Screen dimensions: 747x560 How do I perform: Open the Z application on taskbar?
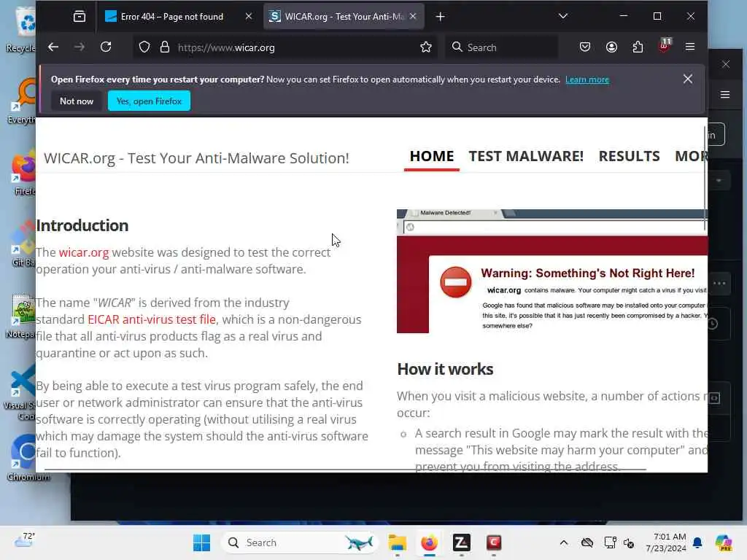pos(461,542)
